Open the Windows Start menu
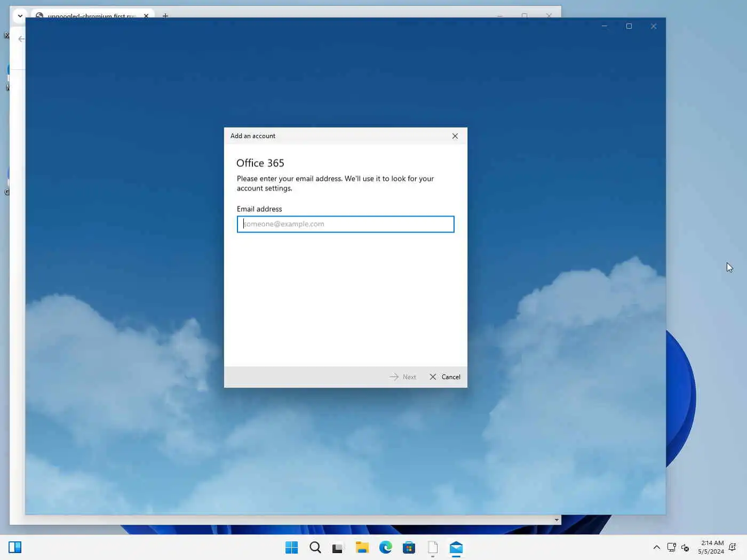747x560 pixels. coord(292,548)
